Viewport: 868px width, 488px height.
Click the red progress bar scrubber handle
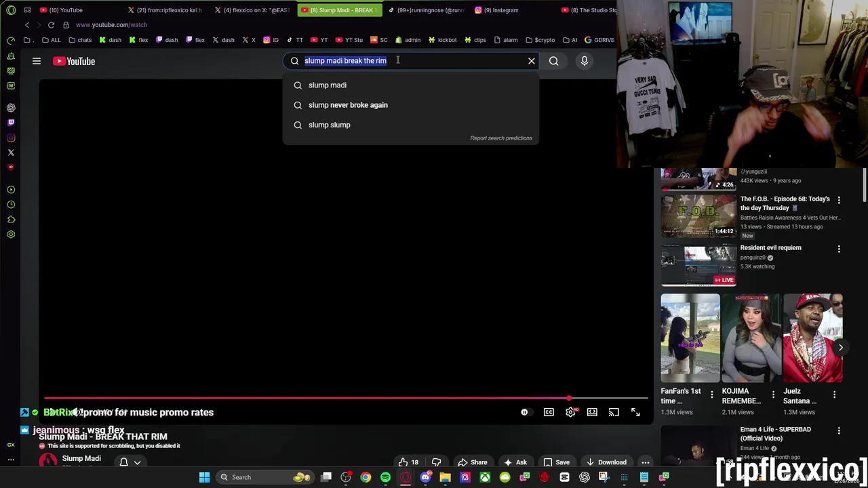[569, 398]
